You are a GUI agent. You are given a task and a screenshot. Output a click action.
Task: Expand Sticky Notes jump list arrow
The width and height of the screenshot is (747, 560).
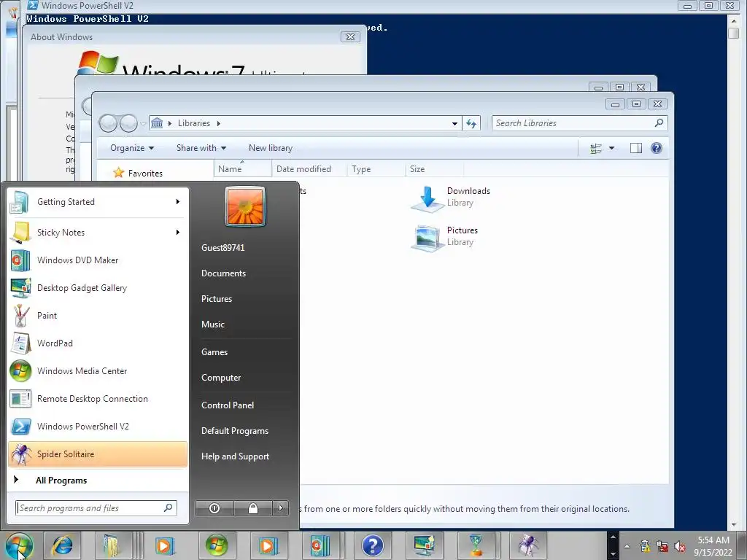178,233
